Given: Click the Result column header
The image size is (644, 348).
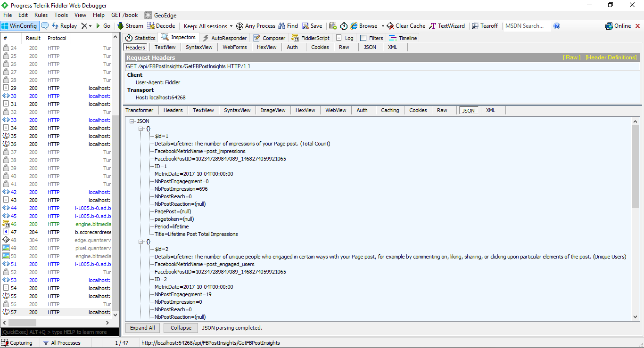Looking at the screenshot, I should (33, 38).
